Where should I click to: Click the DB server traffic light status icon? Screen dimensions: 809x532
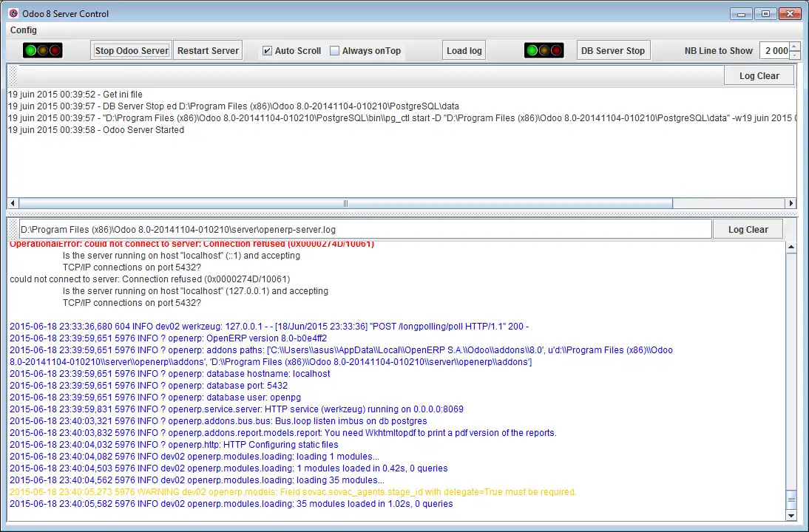tap(544, 50)
